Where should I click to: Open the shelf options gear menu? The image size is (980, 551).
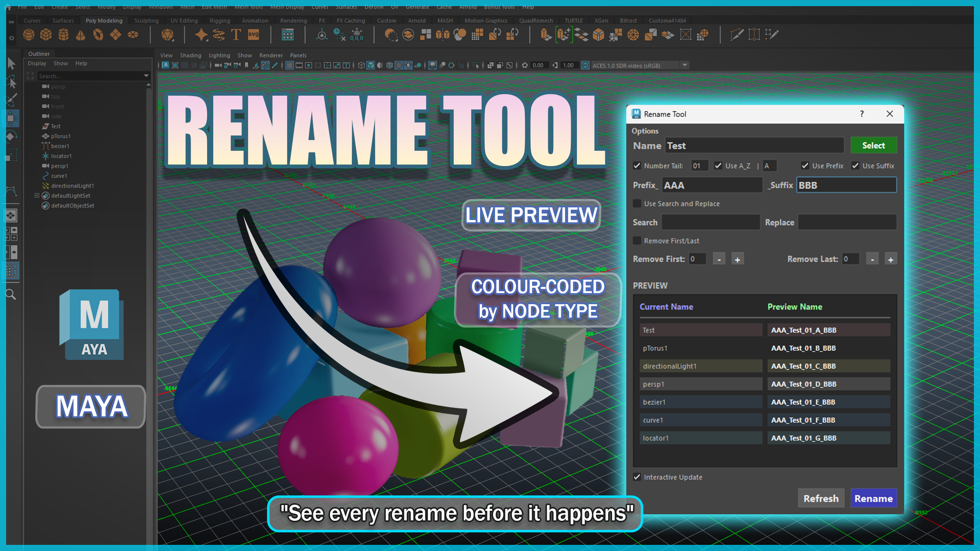(x=11, y=38)
